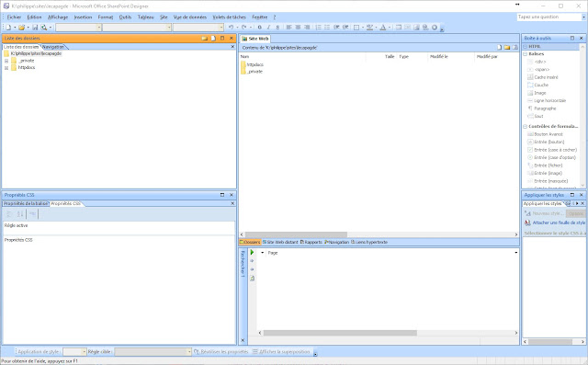Click the bulleted list icon

pos(327,27)
